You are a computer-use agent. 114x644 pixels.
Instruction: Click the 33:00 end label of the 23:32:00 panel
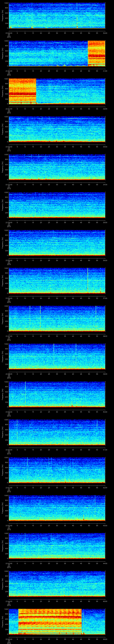tap(105, 147)
